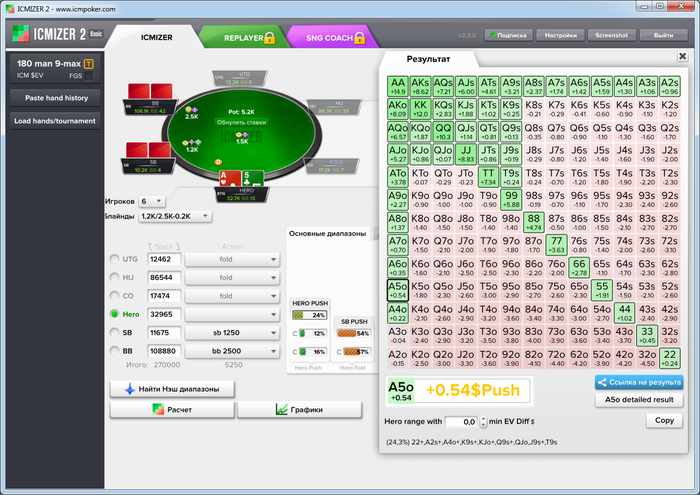Screen dimensions: 700x495
Task: Open the Игроков count dropdown
Action: 152,202
